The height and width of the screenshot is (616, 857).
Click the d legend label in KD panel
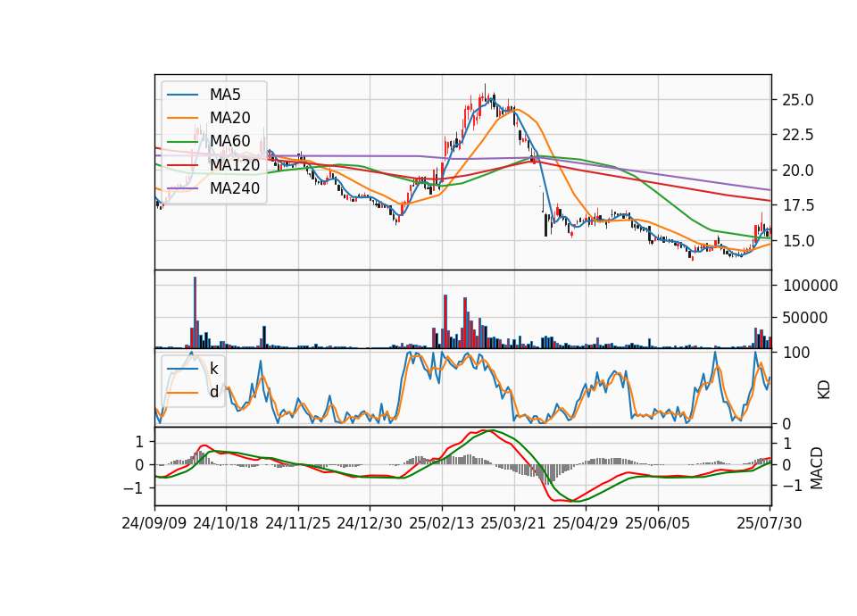click(213, 391)
